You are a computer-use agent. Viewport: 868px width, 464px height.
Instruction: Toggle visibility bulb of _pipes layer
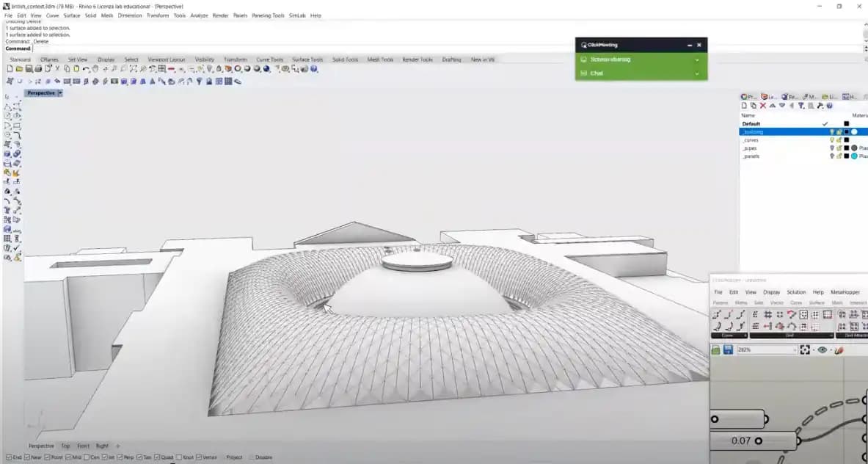[831, 148]
